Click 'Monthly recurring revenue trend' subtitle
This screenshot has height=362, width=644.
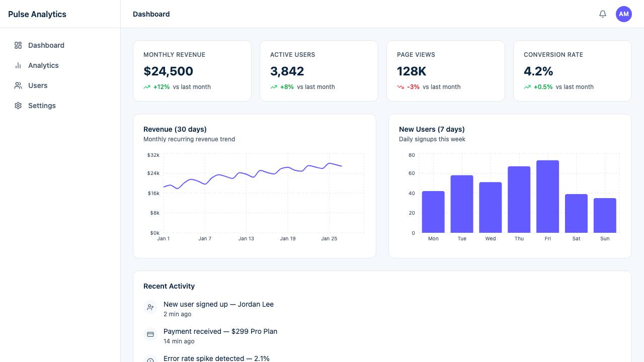coord(189,139)
